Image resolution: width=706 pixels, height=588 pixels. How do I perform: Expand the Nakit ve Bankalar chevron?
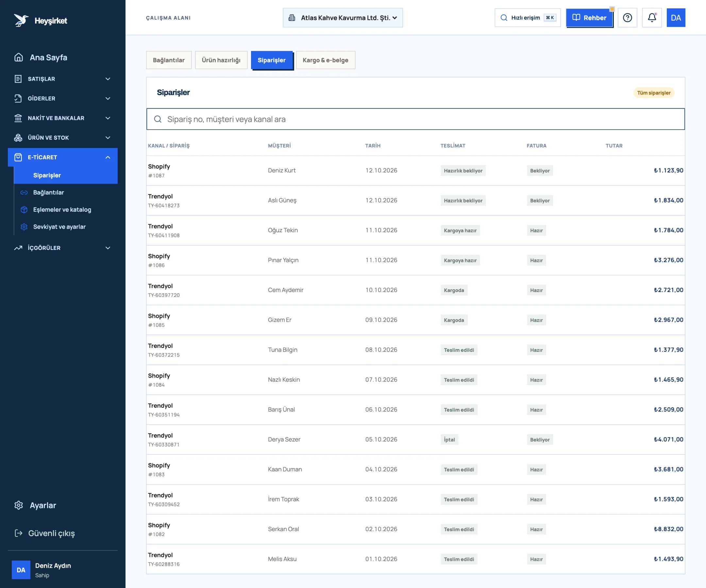(x=108, y=118)
